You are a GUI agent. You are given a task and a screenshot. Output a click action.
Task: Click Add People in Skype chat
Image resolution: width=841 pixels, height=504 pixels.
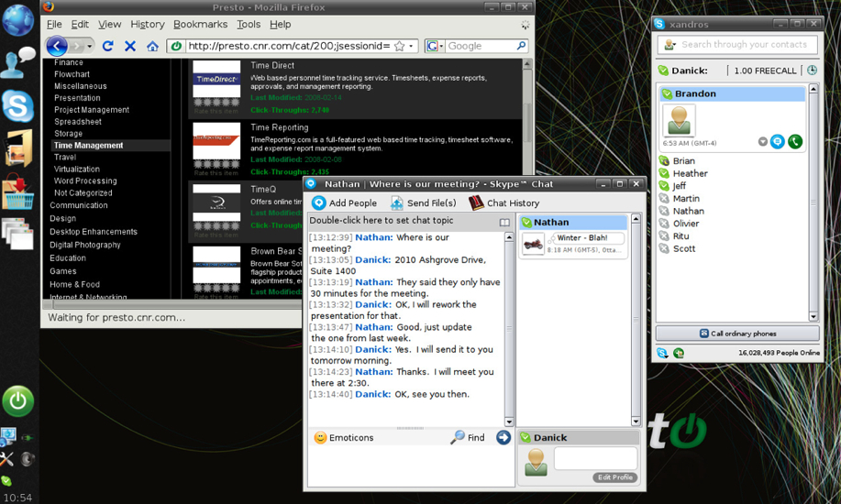click(x=344, y=203)
